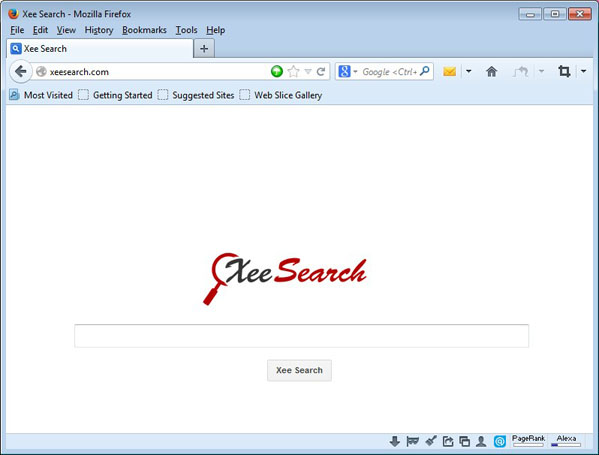The height and width of the screenshot is (455, 599).
Task: Select the crop tool toolbar icon
Action: pyautogui.click(x=564, y=71)
